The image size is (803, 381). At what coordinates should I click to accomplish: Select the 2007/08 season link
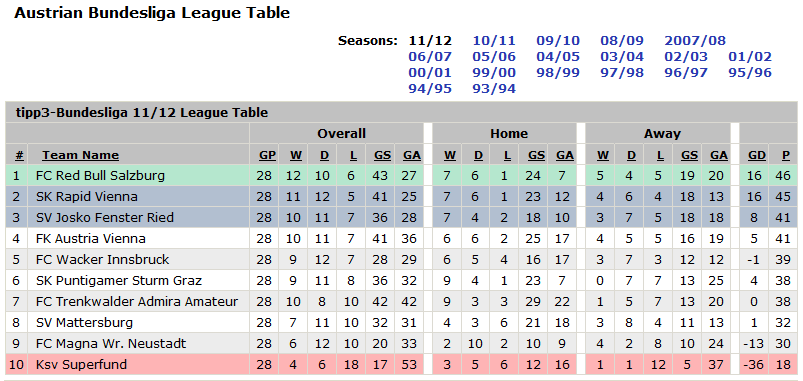pyautogui.click(x=695, y=41)
